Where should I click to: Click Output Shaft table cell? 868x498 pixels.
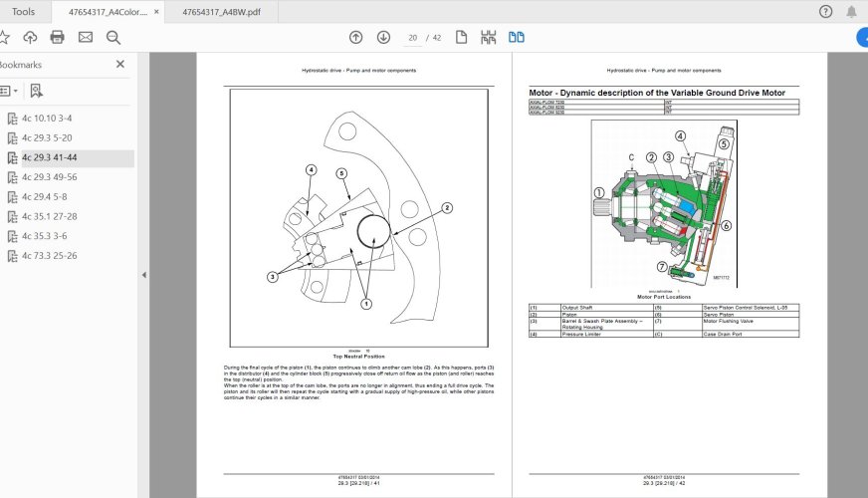pos(607,308)
